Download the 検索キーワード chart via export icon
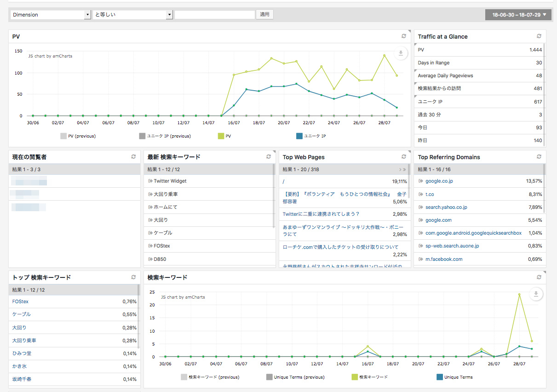 pos(536,294)
